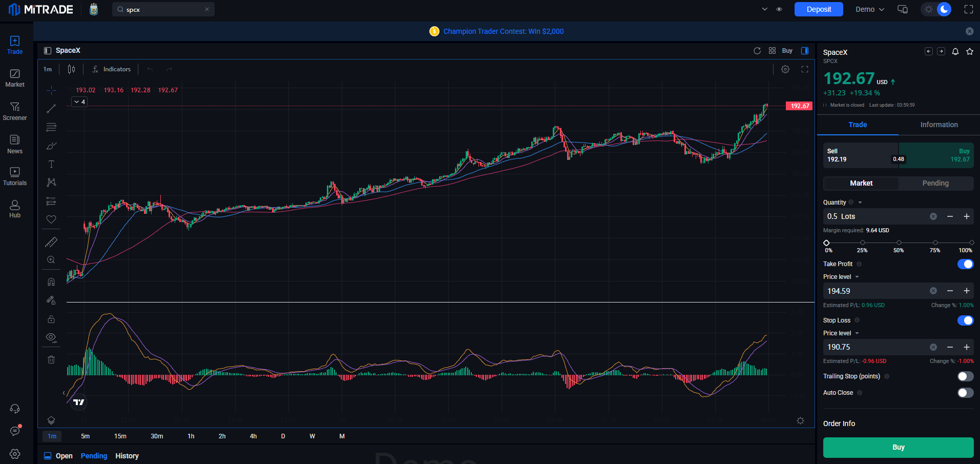The height and width of the screenshot is (464, 980).
Task: Open the Pending positions tab
Action: point(94,456)
